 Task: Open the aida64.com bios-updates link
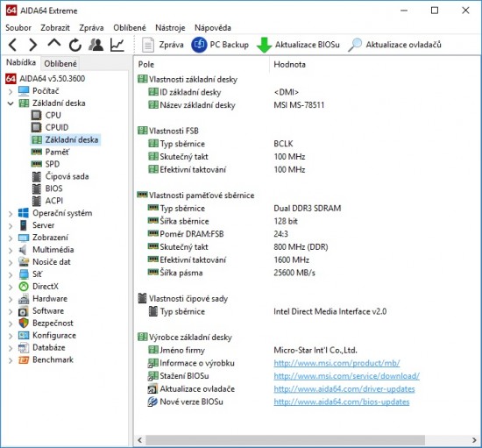(x=342, y=402)
